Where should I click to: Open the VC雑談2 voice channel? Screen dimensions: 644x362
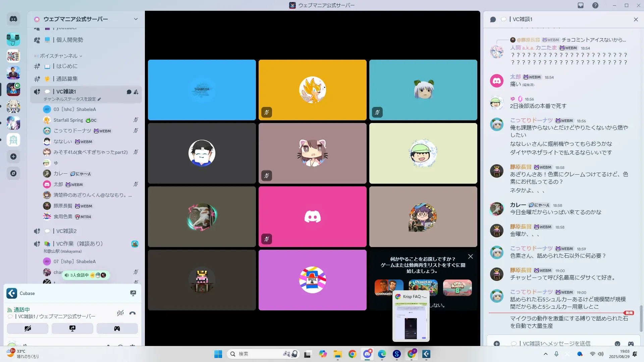tap(66, 231)
